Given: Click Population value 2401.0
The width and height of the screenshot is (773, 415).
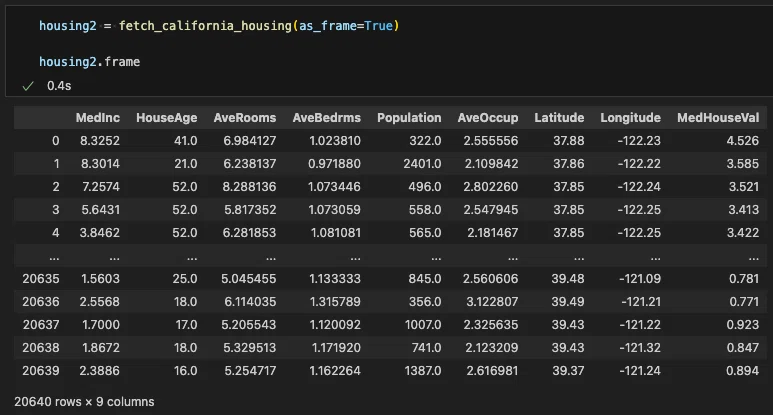Looking at the screenshot, I should [422, 164].
